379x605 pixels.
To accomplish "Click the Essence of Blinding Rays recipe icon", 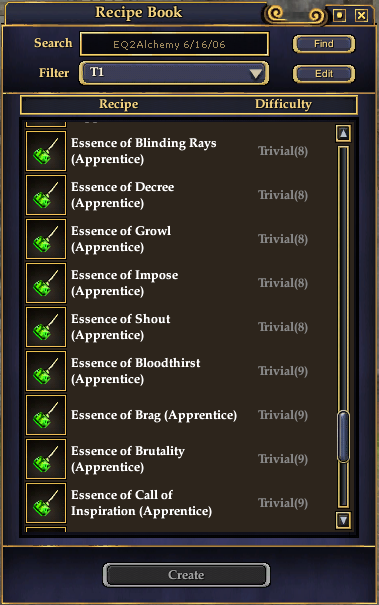I will tap(46, 151).
